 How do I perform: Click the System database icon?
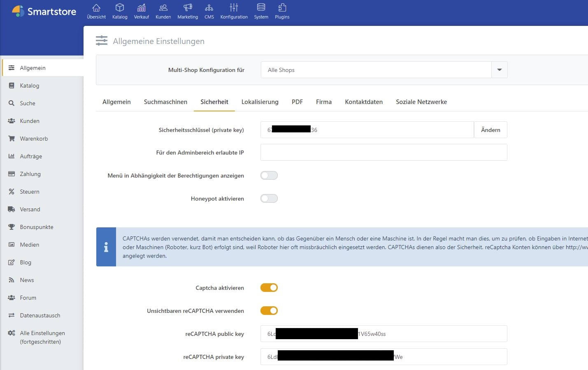[x=261, y=8]
